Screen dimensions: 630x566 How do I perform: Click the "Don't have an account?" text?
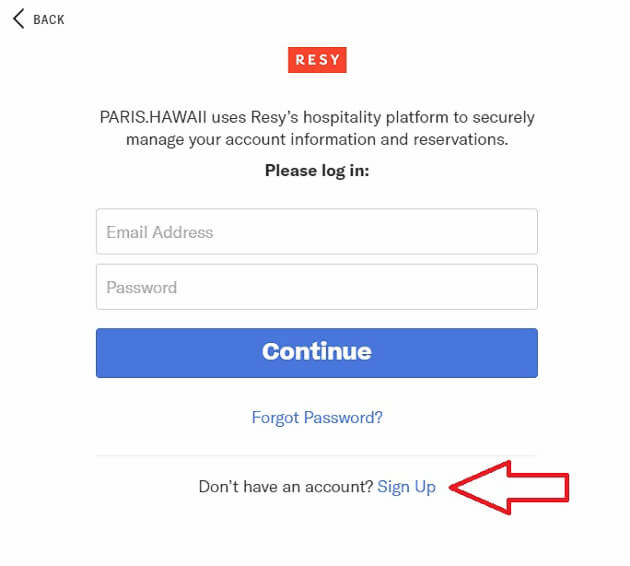click(x=286, y=487)
